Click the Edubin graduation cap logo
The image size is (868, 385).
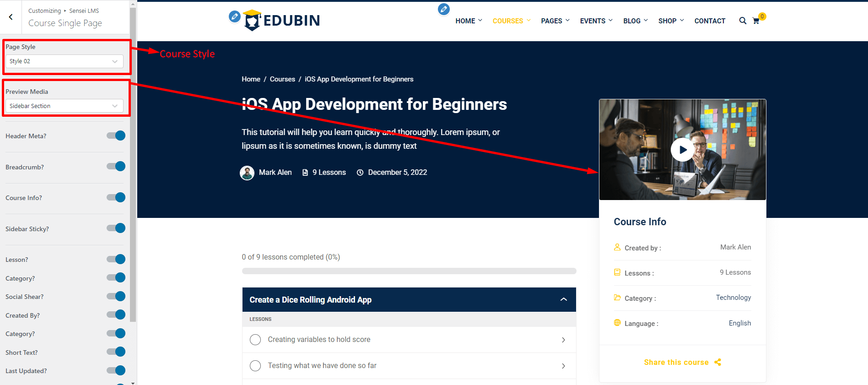pos(252,20)
